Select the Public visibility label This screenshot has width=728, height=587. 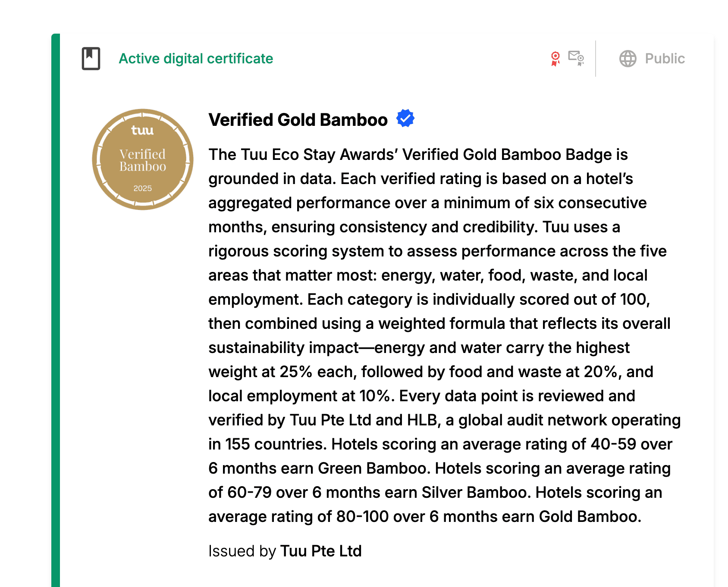[665, 59]
